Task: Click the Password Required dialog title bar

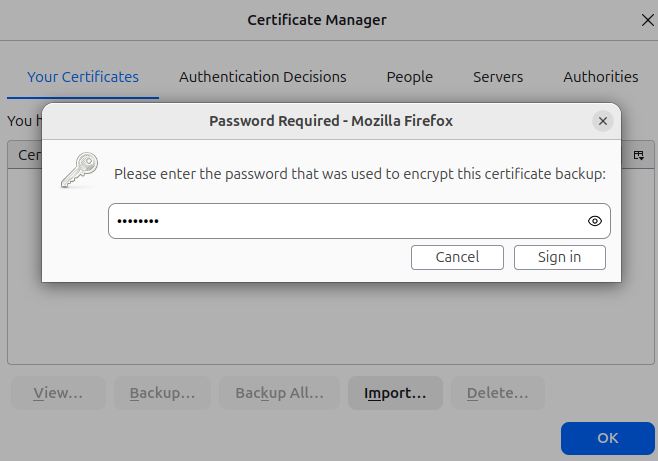Action: pos(330,121)
